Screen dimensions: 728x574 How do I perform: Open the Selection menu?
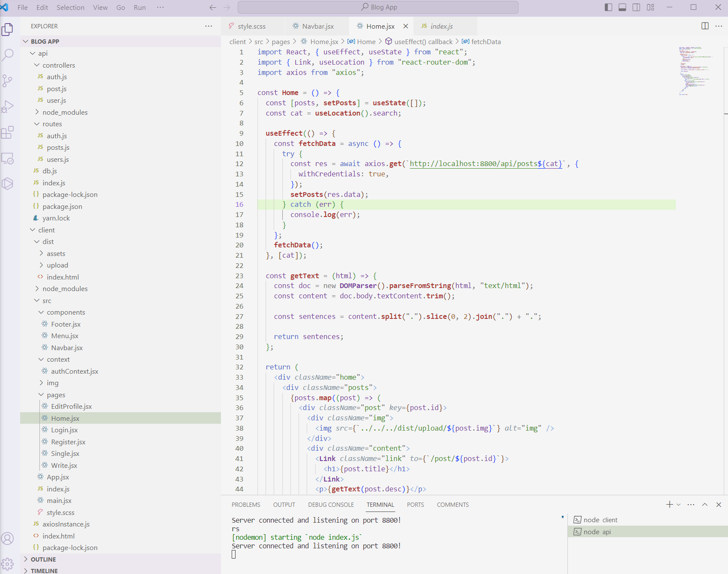point(71,7)
